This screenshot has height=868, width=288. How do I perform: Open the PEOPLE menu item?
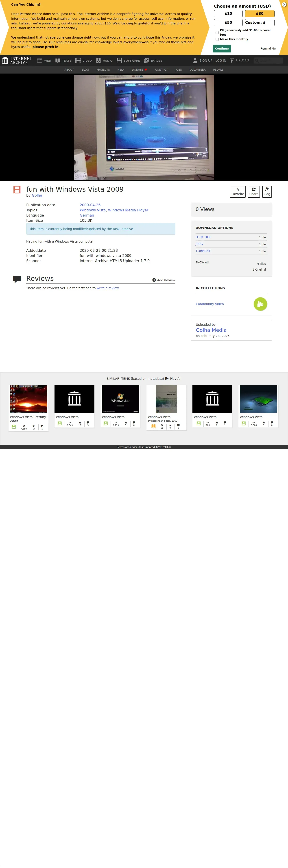tap(218, 70)
